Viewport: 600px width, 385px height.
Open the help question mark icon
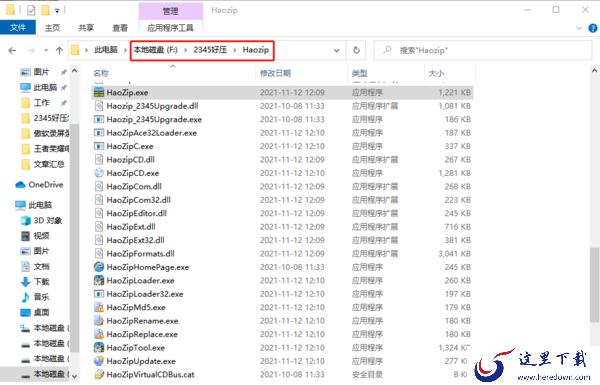592,28
